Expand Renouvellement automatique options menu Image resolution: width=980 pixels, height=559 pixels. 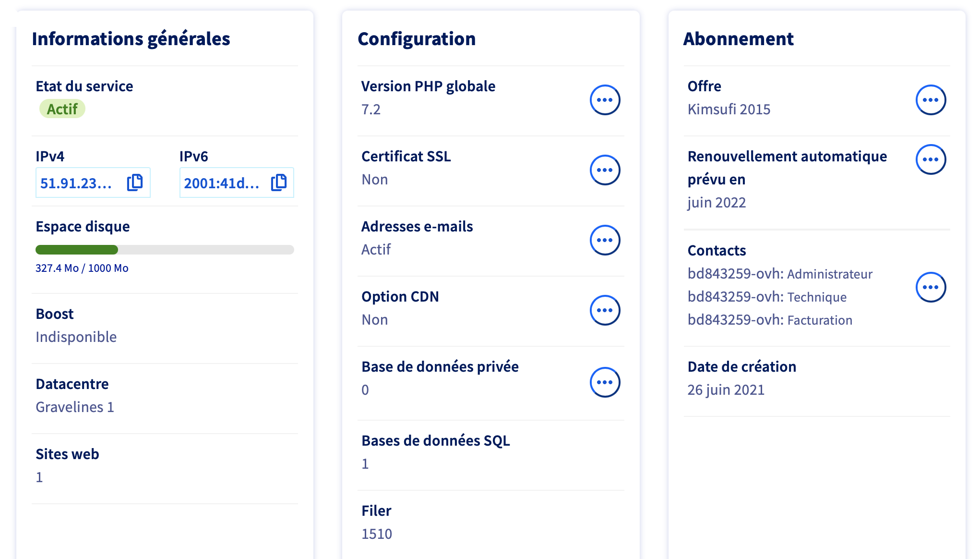pos(930,159)
